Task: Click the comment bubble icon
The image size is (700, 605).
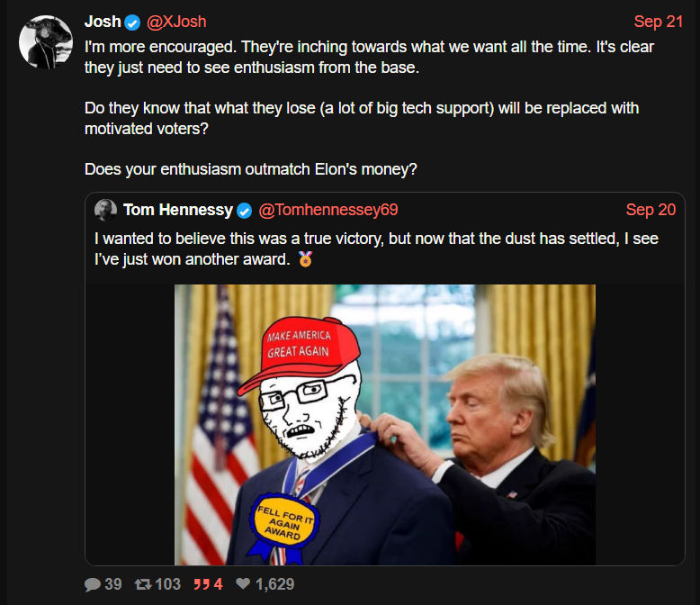Action: tap(93, 584)
